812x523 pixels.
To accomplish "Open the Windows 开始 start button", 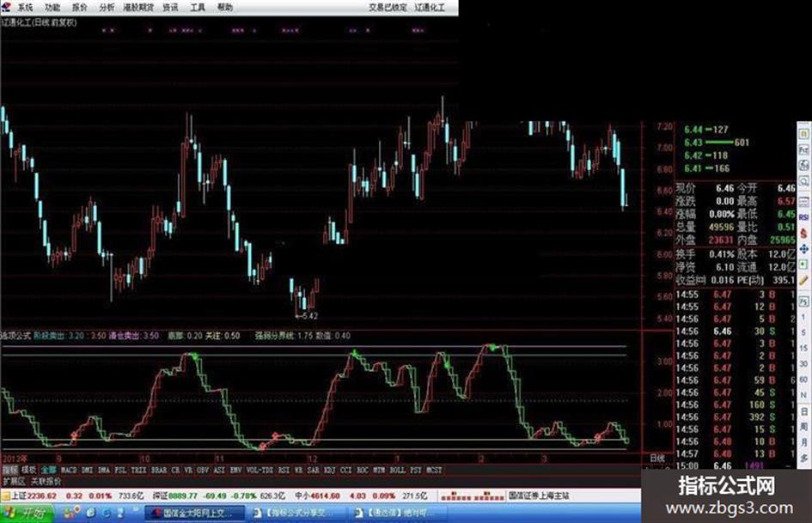I will 27,514.
